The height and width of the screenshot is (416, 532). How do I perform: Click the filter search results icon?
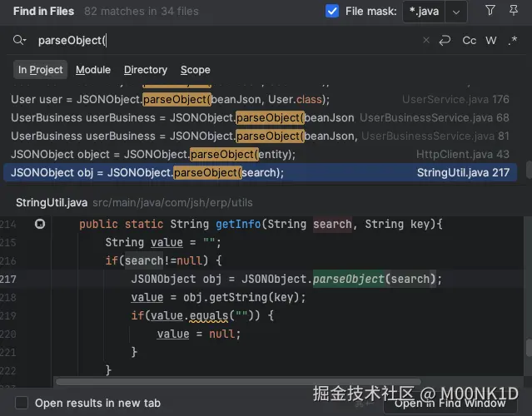tap(490, 11)
